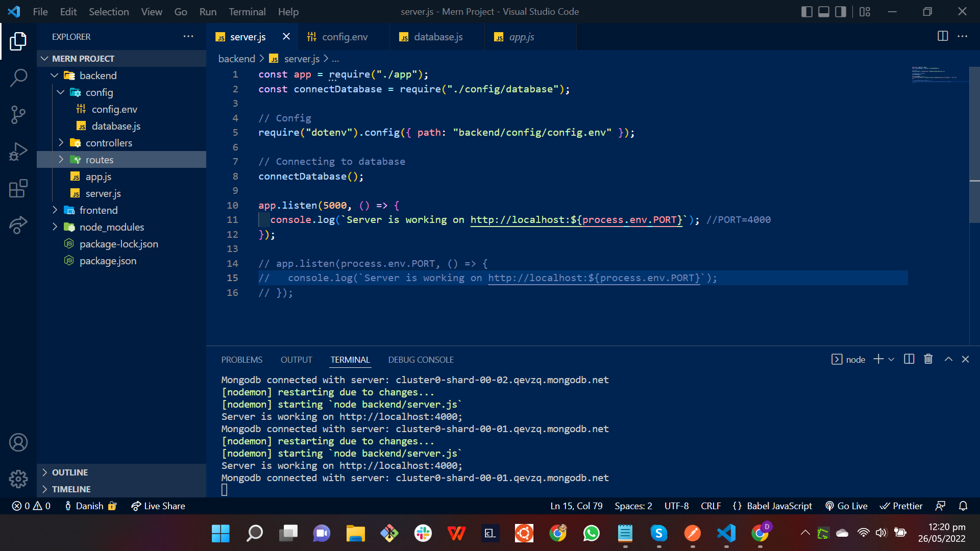This screenshot has width=980, height=551.
Task: Expand the OUTLINE section in sidebar
Action: click(70, 471)
